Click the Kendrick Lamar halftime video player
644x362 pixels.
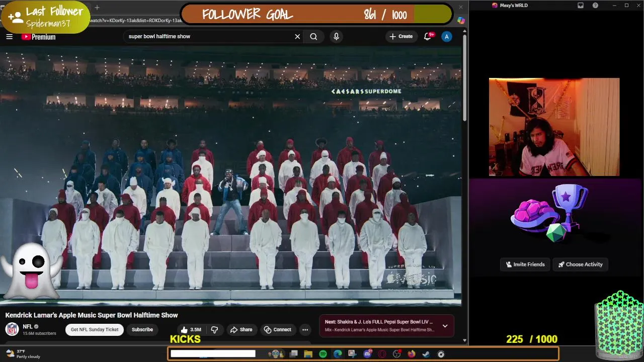coord(230,176)
